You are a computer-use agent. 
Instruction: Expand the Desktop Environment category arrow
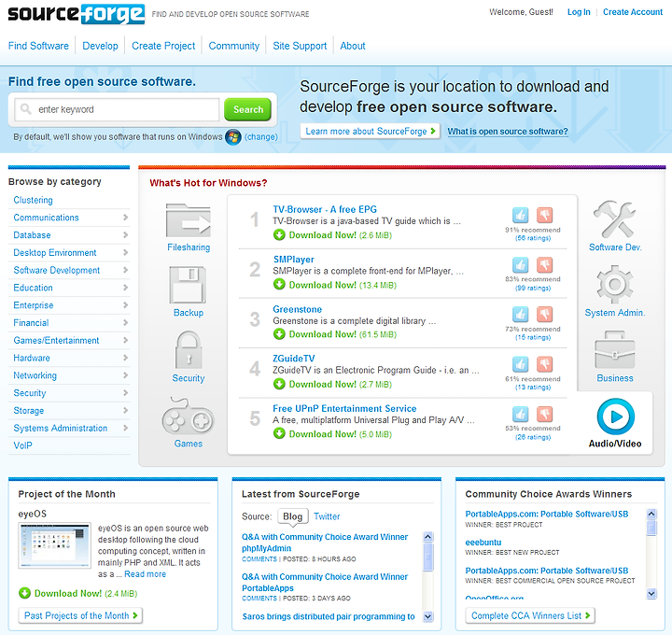coord(126,252)
